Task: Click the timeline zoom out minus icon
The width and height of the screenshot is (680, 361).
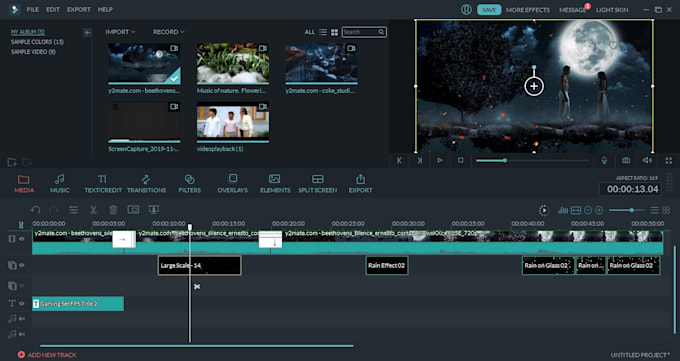Action: point(588,210)
